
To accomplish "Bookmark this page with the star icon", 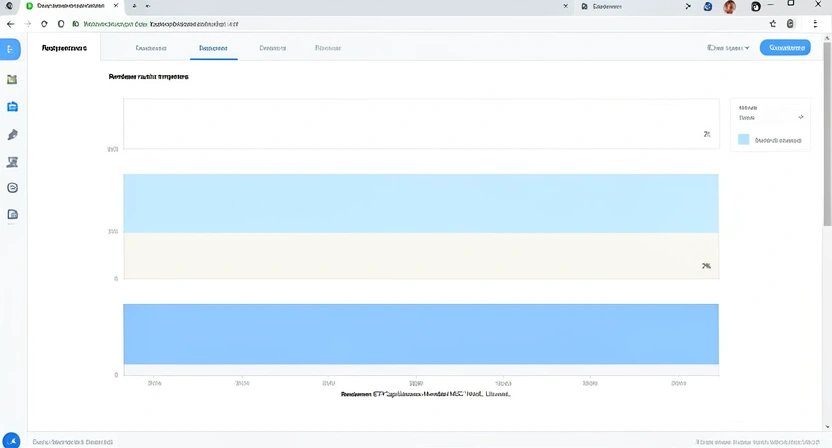I will tap(773, 23).
